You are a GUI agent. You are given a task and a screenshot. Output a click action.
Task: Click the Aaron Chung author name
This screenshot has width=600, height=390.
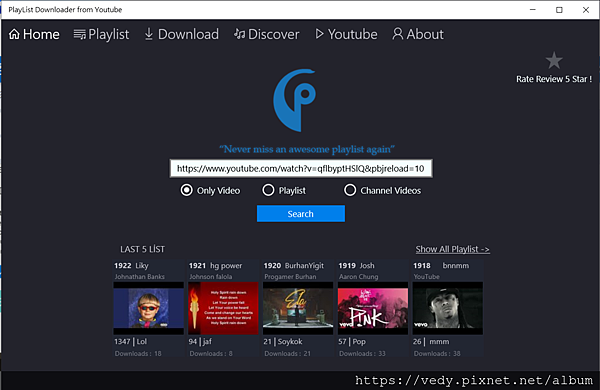(x=359, y=276)
